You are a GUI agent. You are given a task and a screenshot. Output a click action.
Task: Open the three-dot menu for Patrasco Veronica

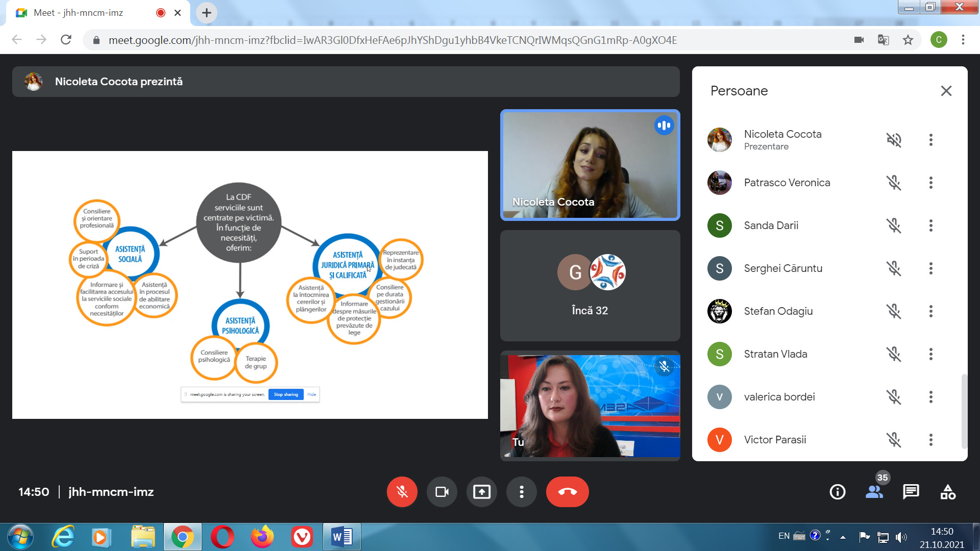tap(930, 183)
